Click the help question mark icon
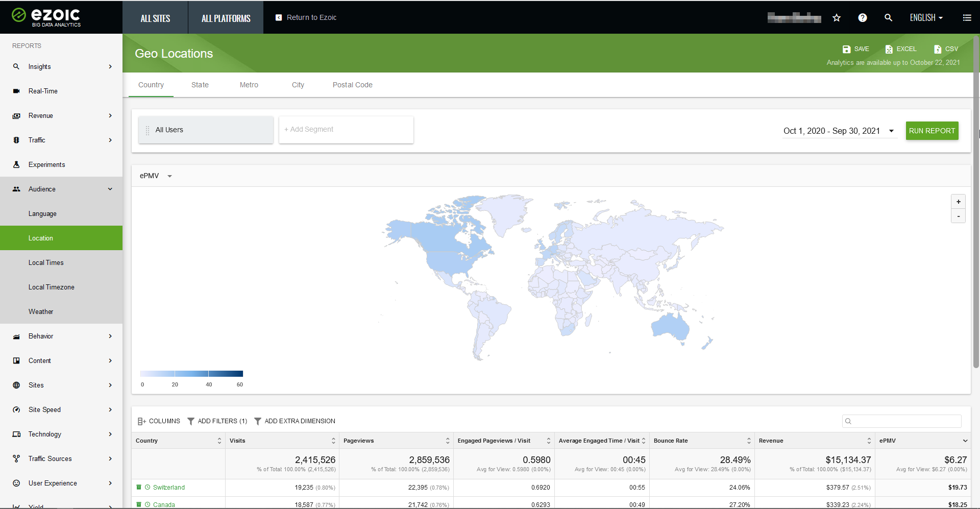The image size is (980, 509). coord(863,17)
